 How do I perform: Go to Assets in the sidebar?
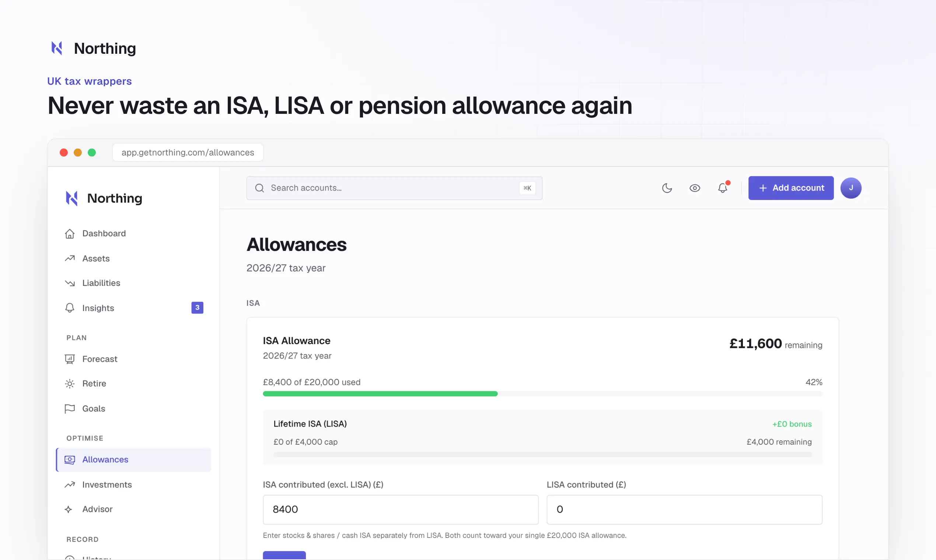tap(134, 259)
